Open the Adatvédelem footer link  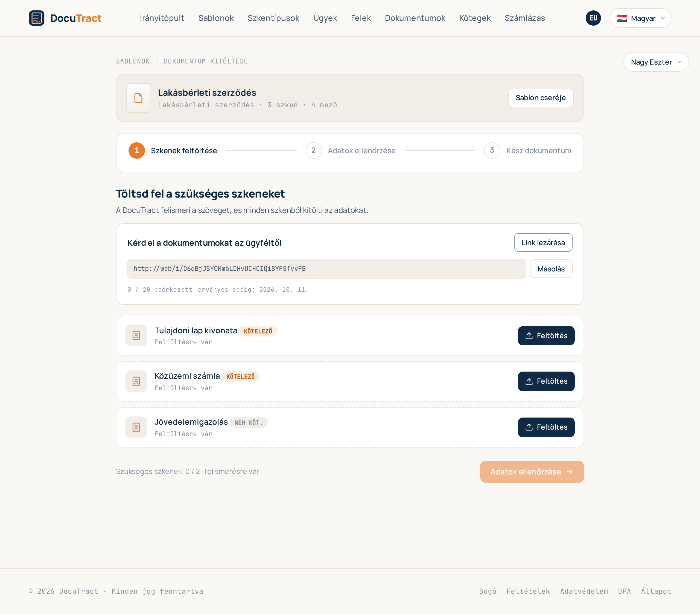[584, 591]
